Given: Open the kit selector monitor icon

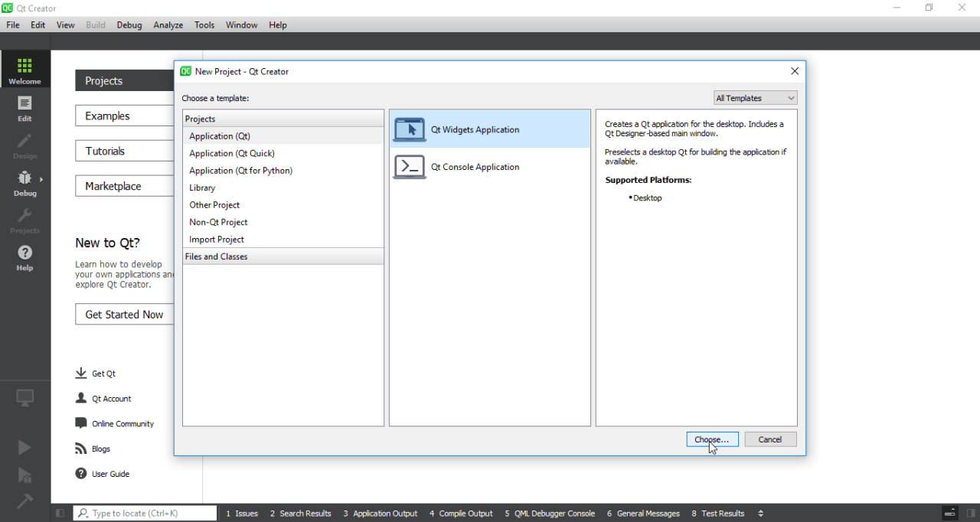Looking at the screenshot, I should point(24,397).
